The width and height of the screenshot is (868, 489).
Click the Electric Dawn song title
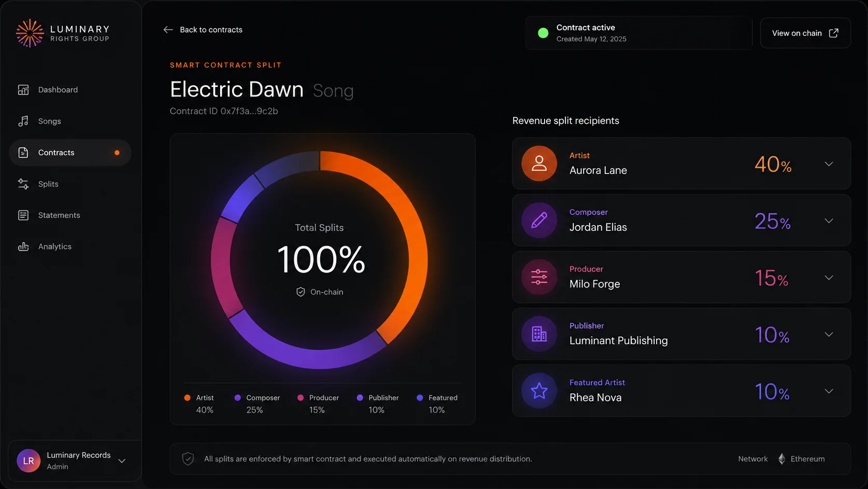coord(237,89)
